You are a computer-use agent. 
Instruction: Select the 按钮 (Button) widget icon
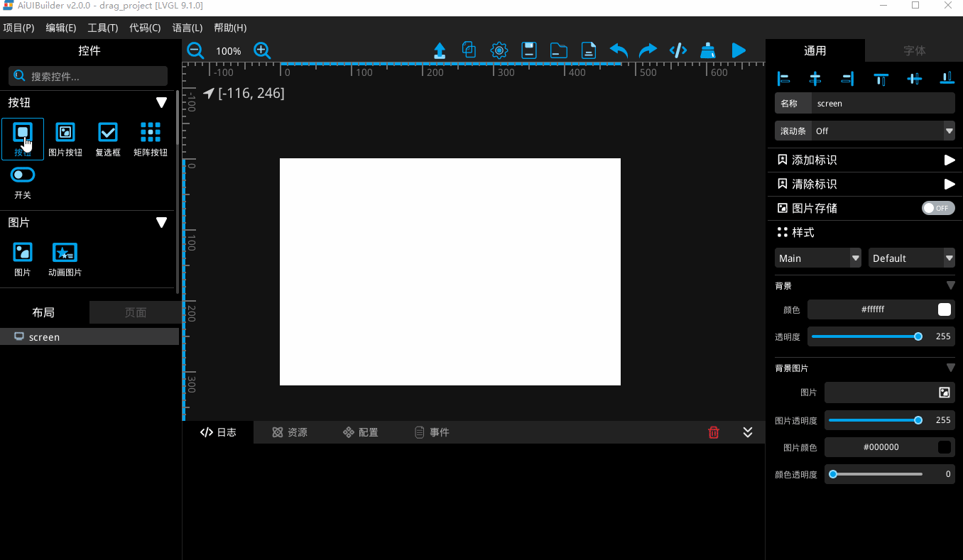22,133
